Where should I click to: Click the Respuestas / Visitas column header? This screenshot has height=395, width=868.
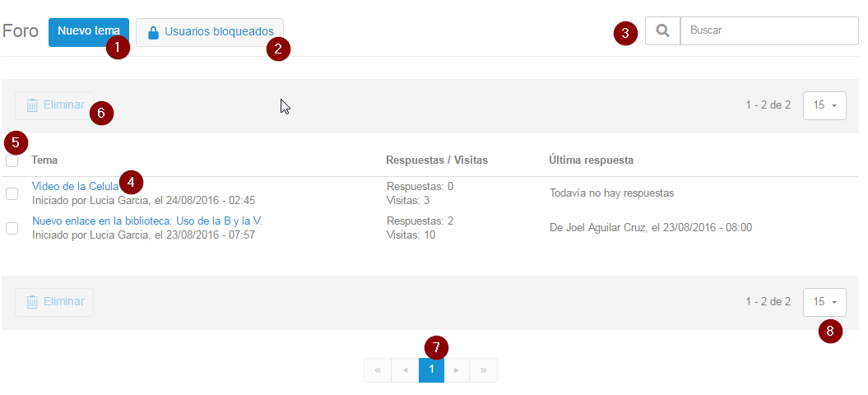click(437, 160)
